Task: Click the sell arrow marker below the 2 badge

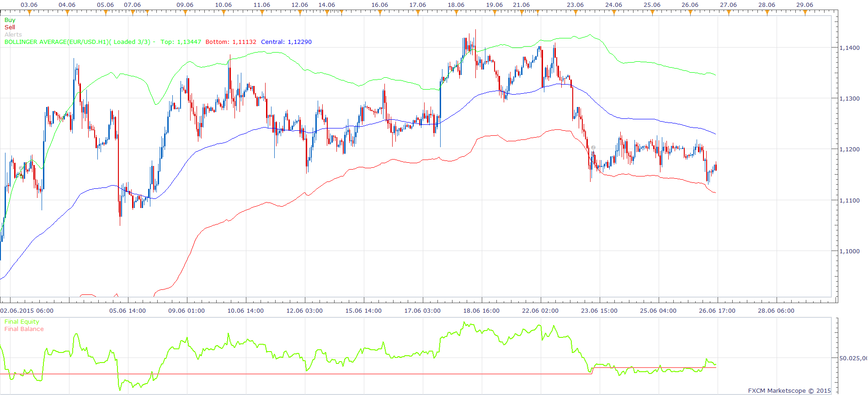Action: (593, 154)
